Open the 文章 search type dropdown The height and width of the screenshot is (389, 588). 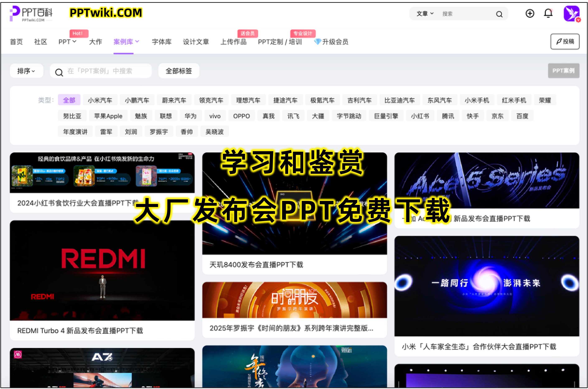[x=425, y=14]
